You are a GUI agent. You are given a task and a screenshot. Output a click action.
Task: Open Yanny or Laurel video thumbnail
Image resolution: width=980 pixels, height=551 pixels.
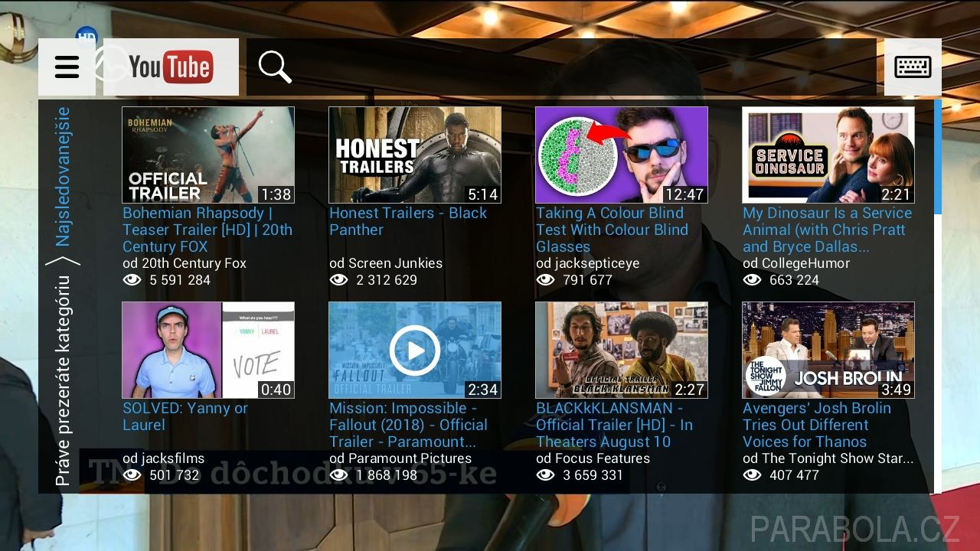[x=208, y=350]
